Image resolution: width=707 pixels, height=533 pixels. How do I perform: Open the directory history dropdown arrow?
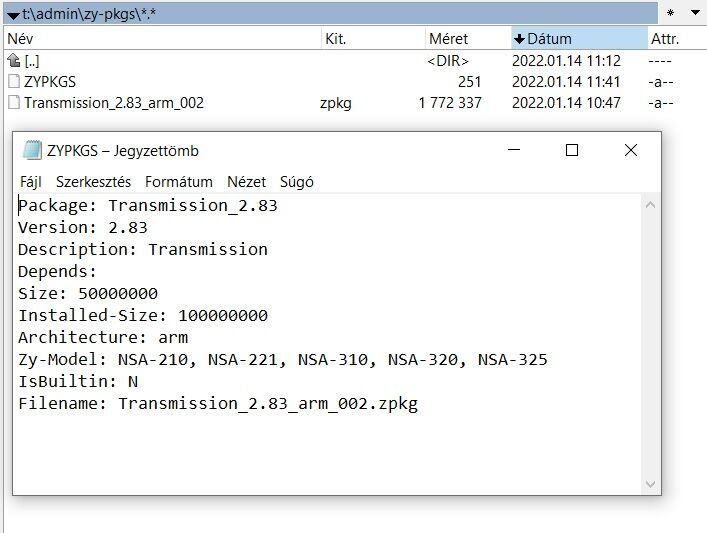point(13,15)
